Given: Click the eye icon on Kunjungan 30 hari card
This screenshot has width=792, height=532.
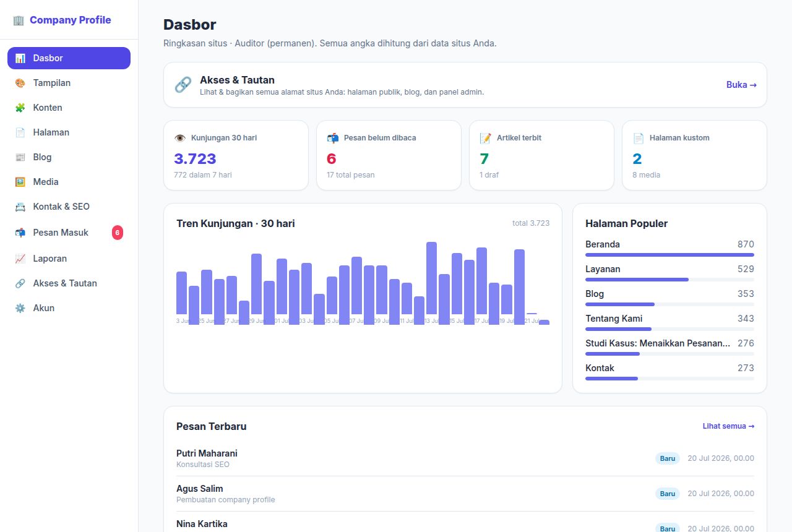Looking at the screenshot, I should [180, 138].
